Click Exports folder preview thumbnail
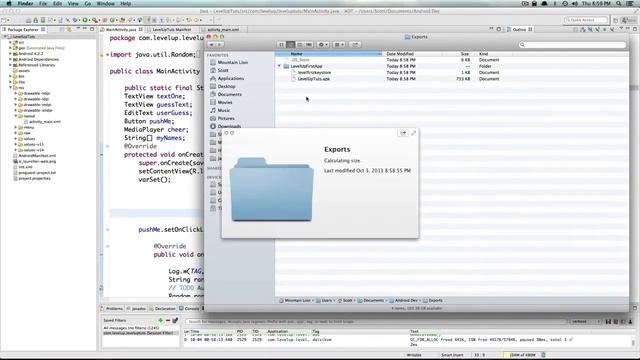The height and width of the screenshot is (360, 640). (272, 189)
